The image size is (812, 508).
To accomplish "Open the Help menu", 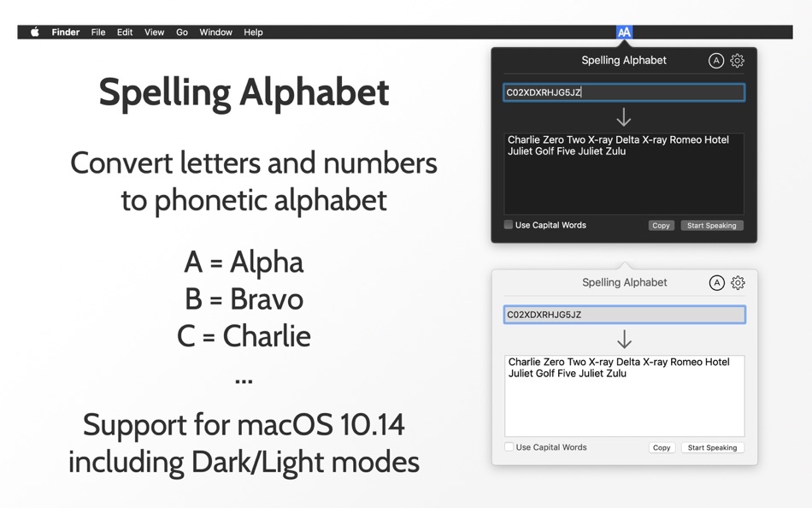I will coord(253,32).
